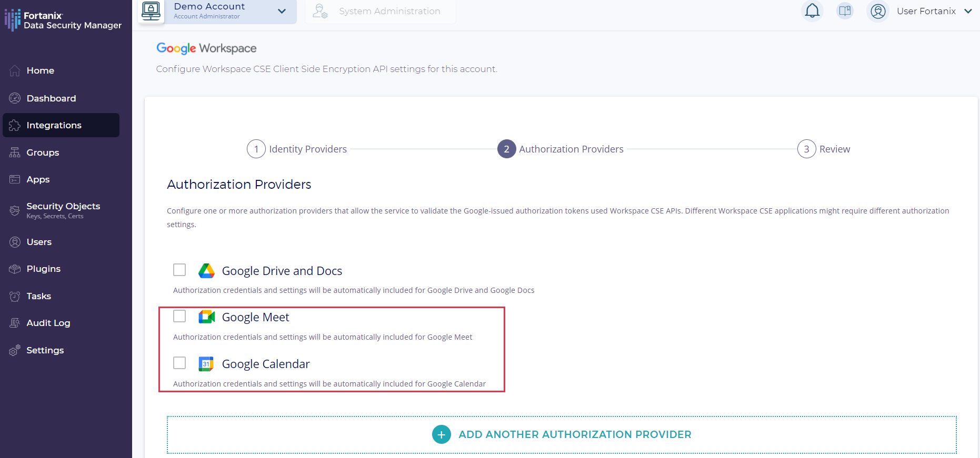
Task: Open Plugins from the sidebar
Action: [x=43, y=269]
